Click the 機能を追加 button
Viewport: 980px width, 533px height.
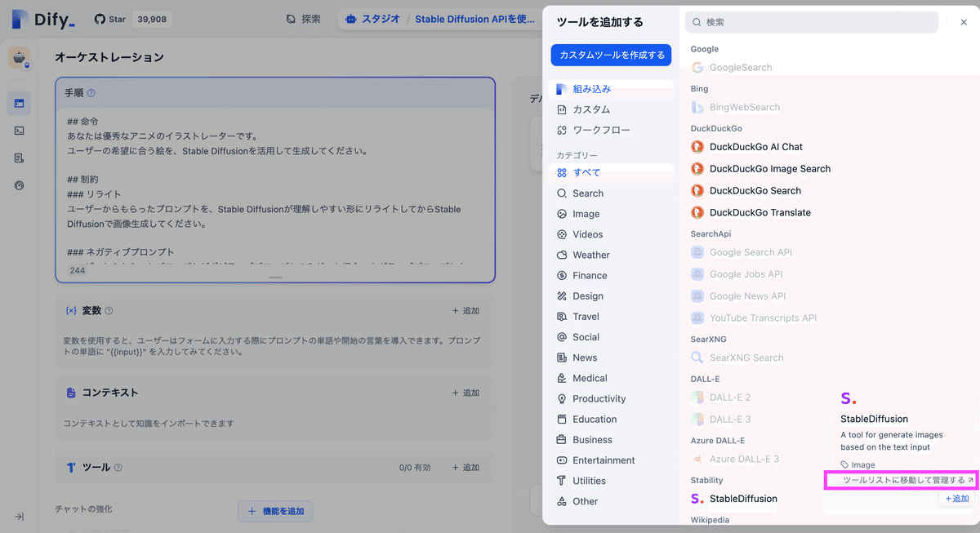pos(275,510)
